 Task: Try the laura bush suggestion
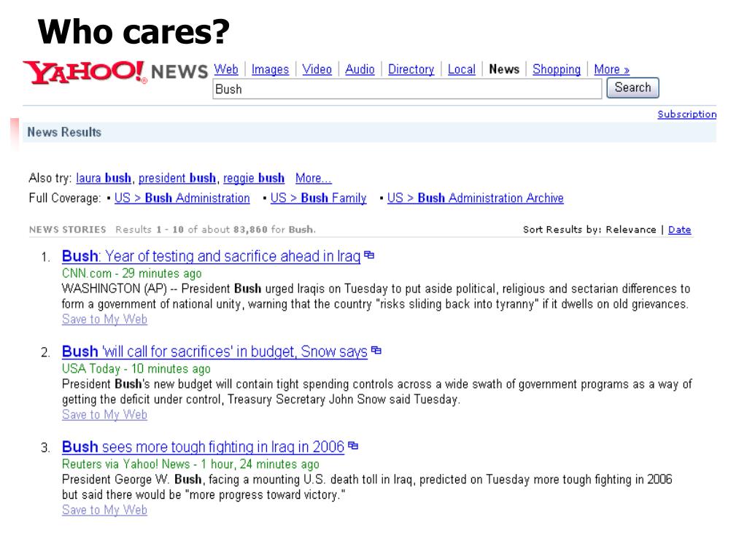(104, 178)
